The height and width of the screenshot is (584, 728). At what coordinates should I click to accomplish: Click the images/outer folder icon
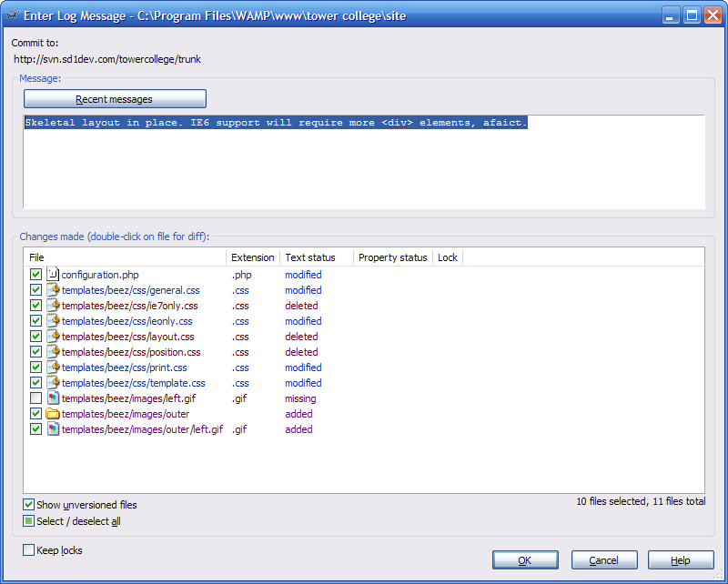53,414
